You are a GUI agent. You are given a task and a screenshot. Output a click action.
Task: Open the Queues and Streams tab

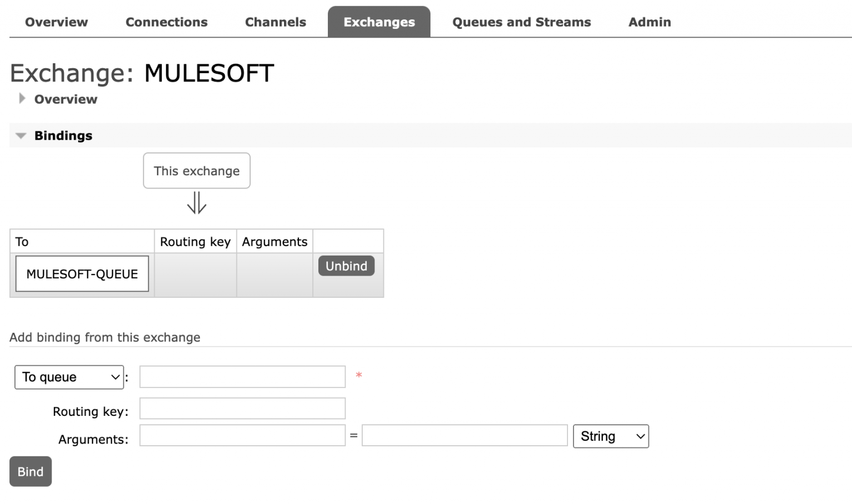click(x=521, y=22)
